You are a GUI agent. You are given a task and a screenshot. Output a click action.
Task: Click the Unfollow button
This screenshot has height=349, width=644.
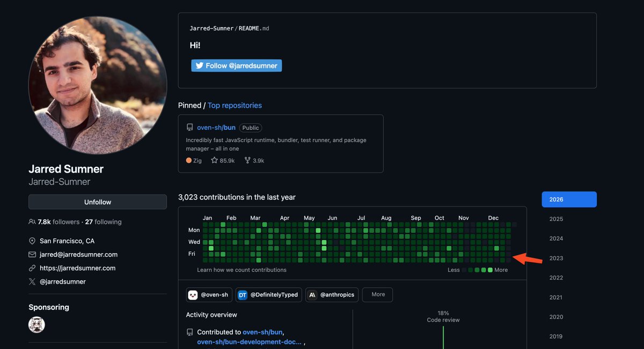click(98, 202)
